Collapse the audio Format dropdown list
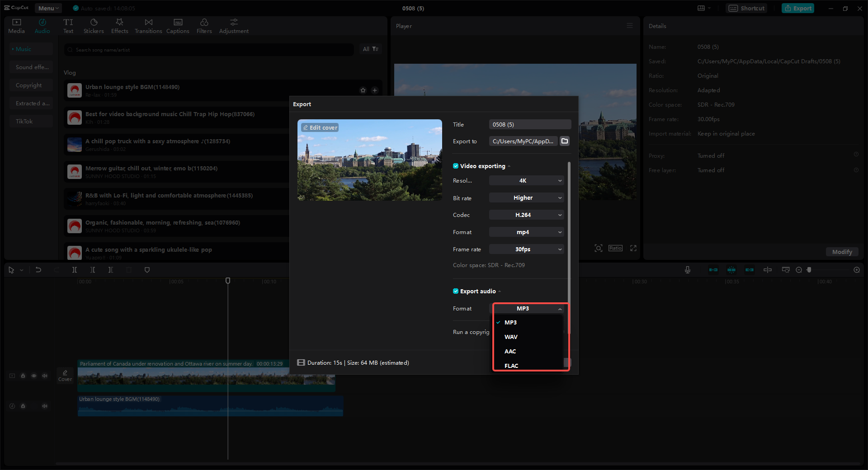The width and height of the screenshot is (868, 470). (x=529, y=309)
